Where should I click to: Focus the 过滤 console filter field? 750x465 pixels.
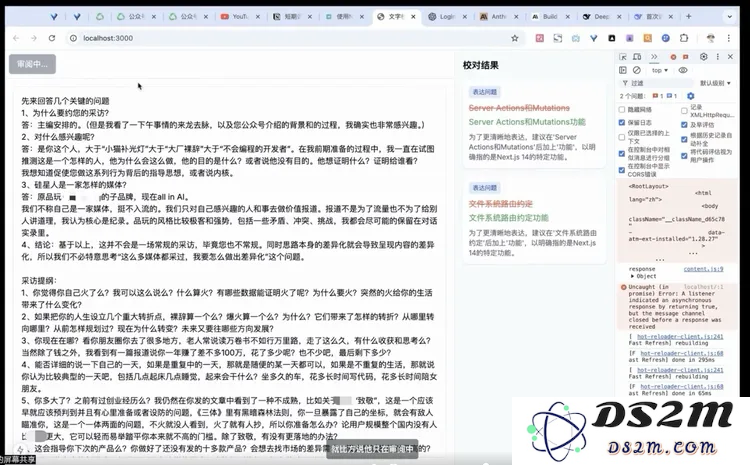coord(659,83)
